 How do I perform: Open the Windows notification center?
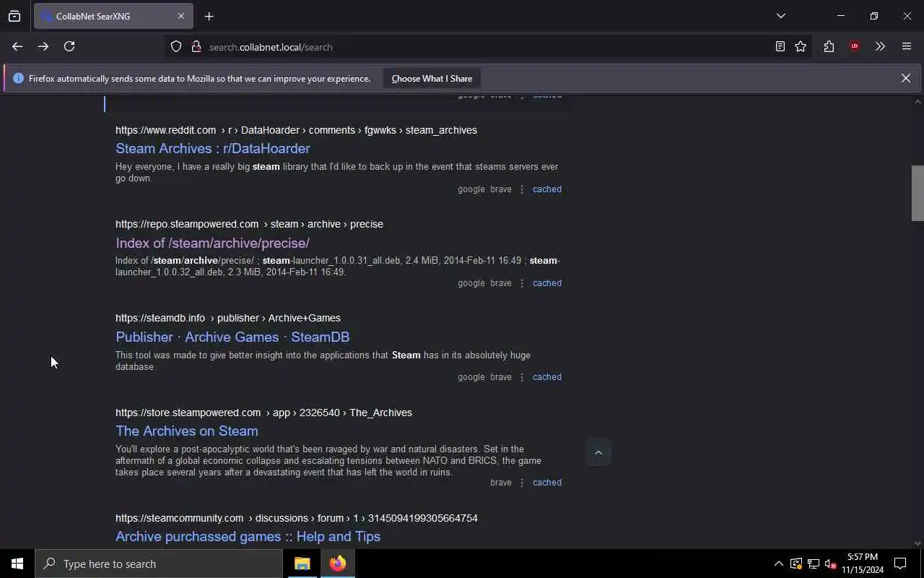click(x=900, y=564)
